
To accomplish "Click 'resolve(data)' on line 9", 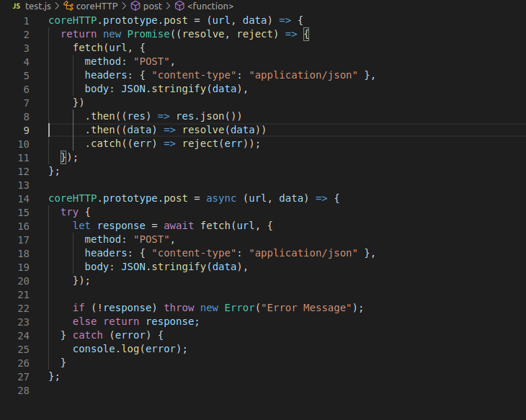I will [x=221, y=130].
